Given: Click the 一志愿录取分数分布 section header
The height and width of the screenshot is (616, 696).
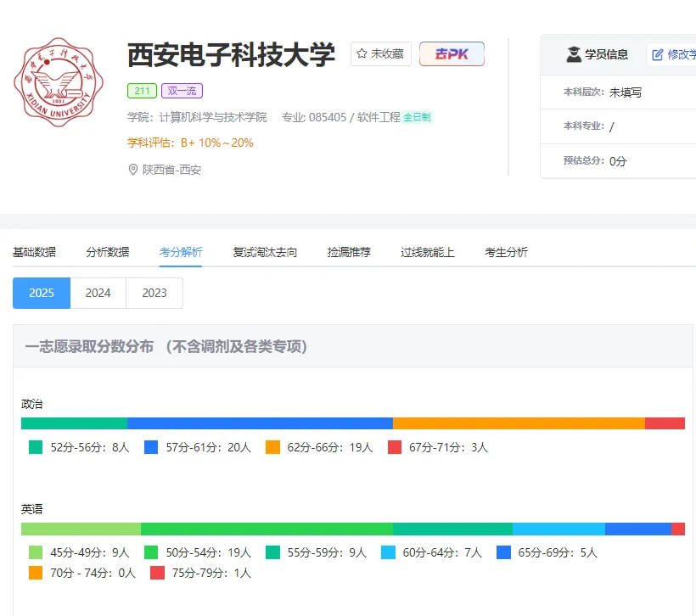Looking at the screenshot, I should point(353,346).
